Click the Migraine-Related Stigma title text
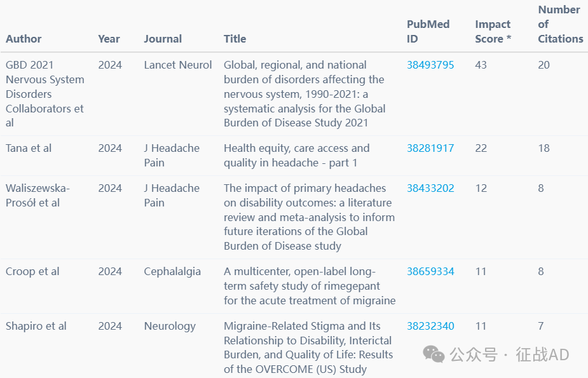Viewport: 588px width, 378px height. coord(308,348)
